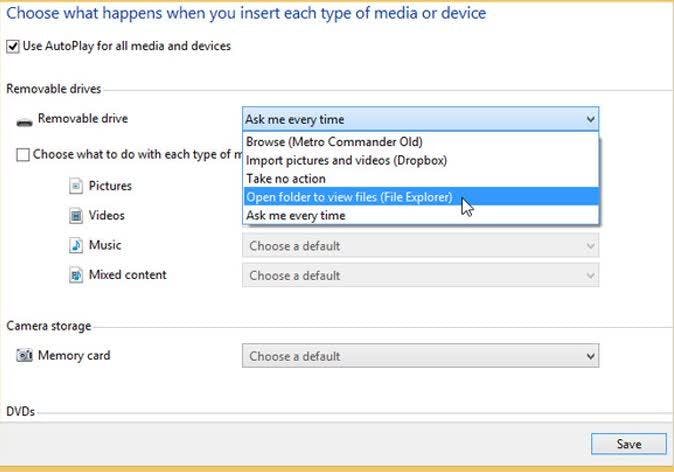Select Browse (Metro Commander Old) option
This screenshot has width=674, height=472.
point(334,142)
